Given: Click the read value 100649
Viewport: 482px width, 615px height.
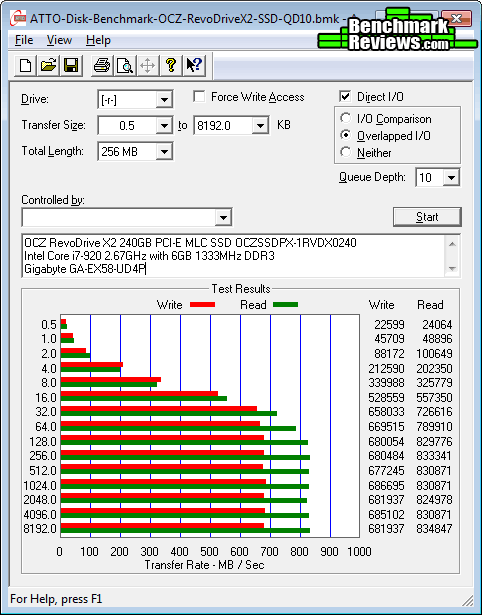Looking at the screenshot, I should pyautogui.click(x=434, y=353).
